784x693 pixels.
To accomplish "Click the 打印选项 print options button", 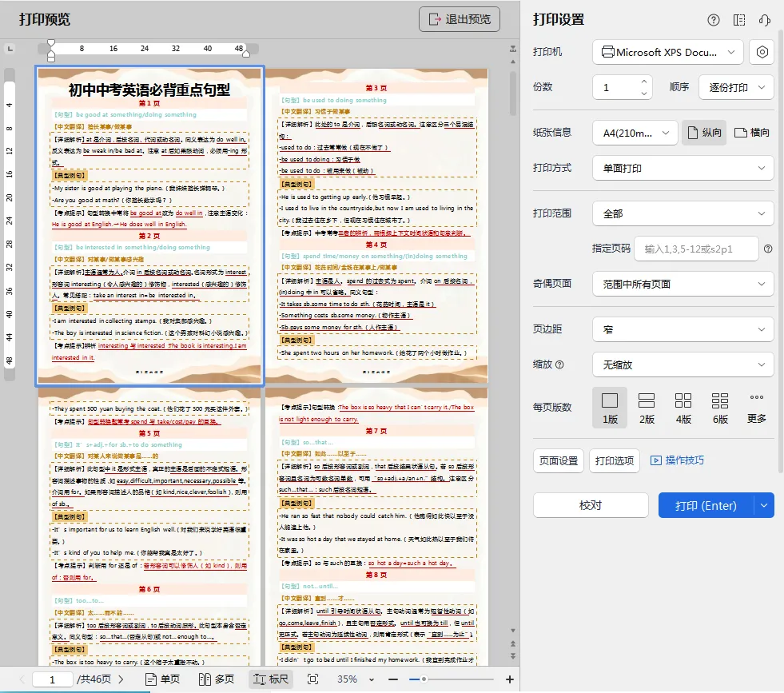I will (x=615, y=461).
